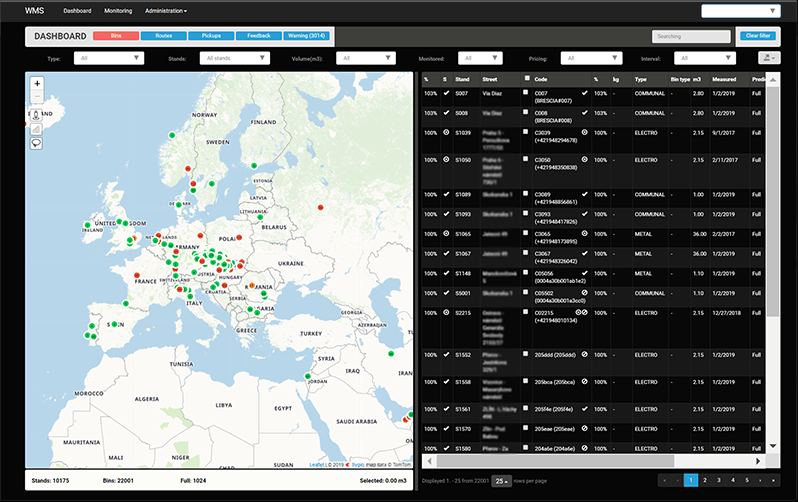Viewport: 798px width, 502px height.
Task: Click the blocked icon beside 205ddd code
Action: point(585,354)
